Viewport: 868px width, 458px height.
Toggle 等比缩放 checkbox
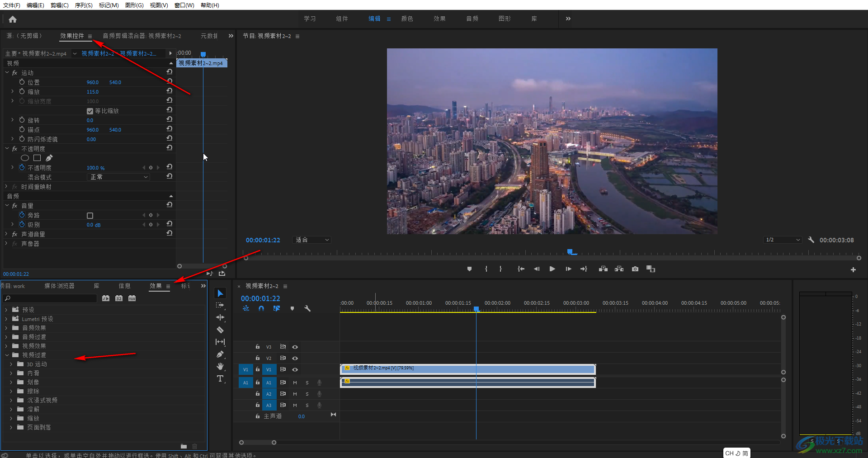(90, 111)
